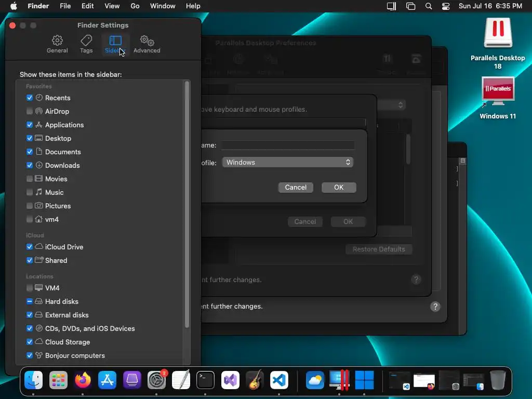Screen dimensions: 532x399
Task: Open the Apple menu
Action: click(14, 6)
